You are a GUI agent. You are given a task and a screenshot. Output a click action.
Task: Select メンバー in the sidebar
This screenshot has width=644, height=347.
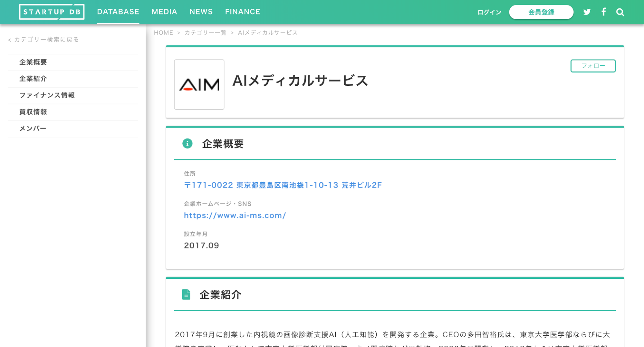click(x=73, y=129)
